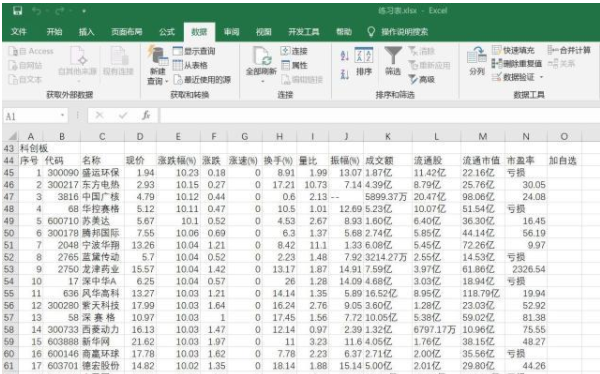Select row 50 header
600x374 pixels.
click(9, 233)
